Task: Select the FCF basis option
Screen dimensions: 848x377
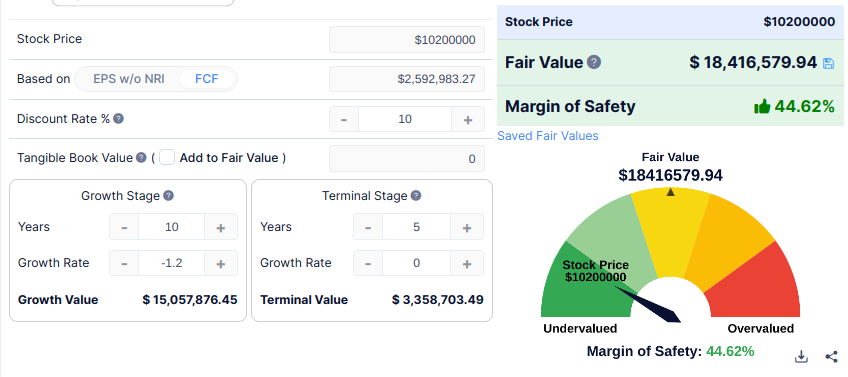Action: coord(207,79)
